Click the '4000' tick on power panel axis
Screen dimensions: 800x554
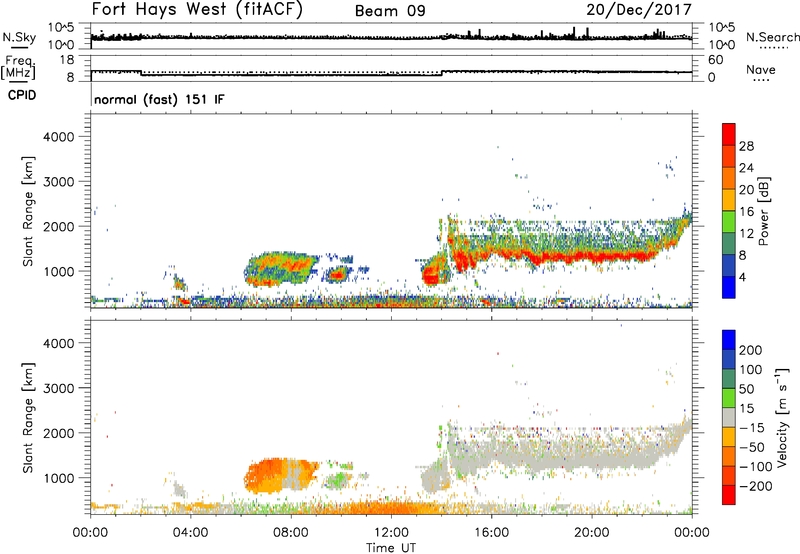[x=58, y=137]
